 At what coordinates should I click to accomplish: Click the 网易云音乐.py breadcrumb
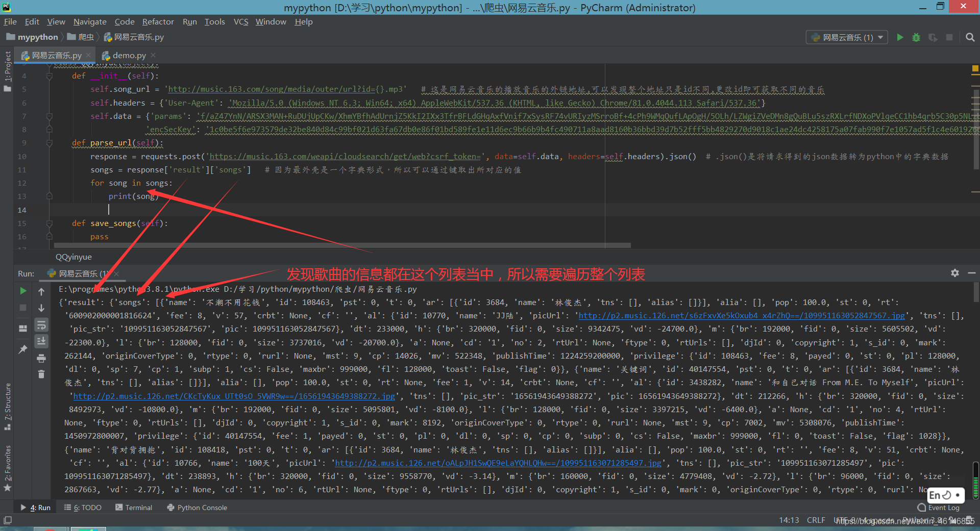[134, 37]
